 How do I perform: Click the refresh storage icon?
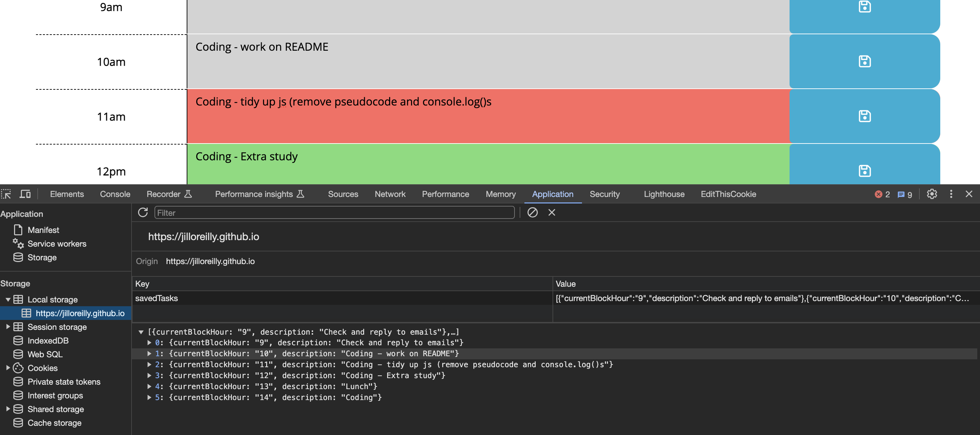pyautogui.click(x=142, y=212)
